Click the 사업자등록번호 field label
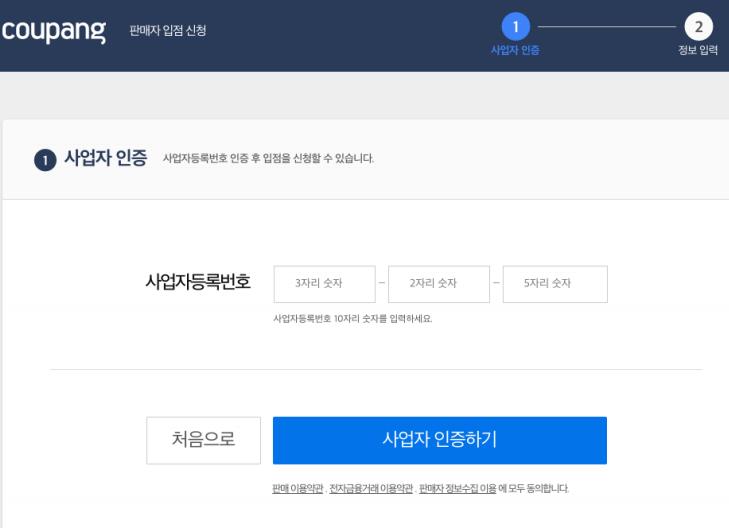Viewport: 729px width, 528px height. (x=198, y=282)
